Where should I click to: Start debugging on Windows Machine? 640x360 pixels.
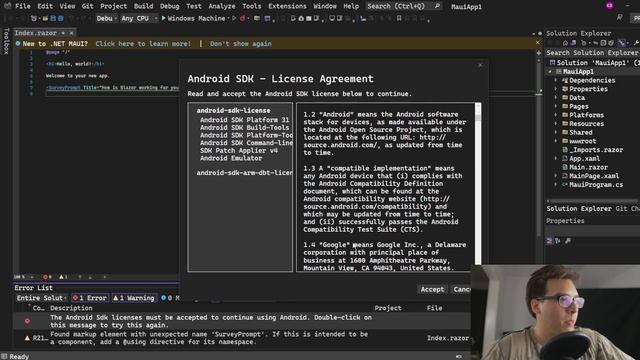pos(193,18)
